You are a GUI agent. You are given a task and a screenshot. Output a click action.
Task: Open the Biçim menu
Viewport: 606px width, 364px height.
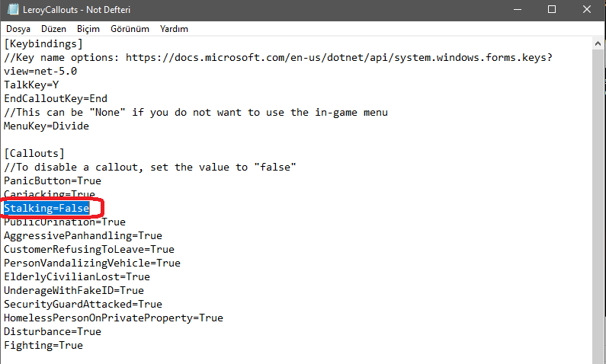(88, 29)
